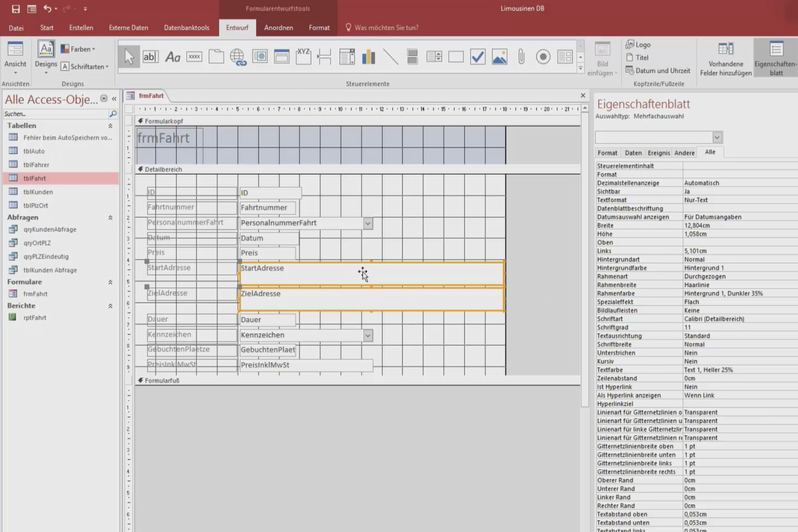The image size is (798, 532).
Task: Select the rectangle control tool
Action: (456, 57)
